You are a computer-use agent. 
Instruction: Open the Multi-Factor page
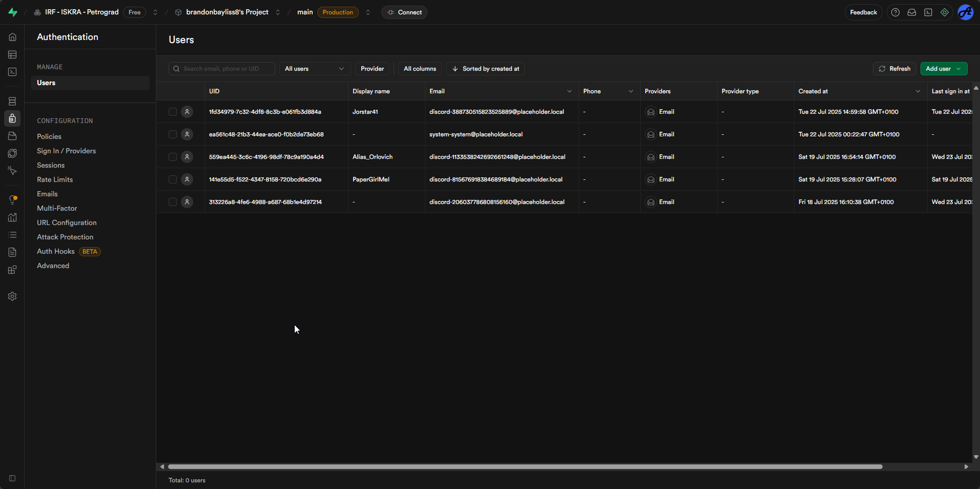[57, 208]
